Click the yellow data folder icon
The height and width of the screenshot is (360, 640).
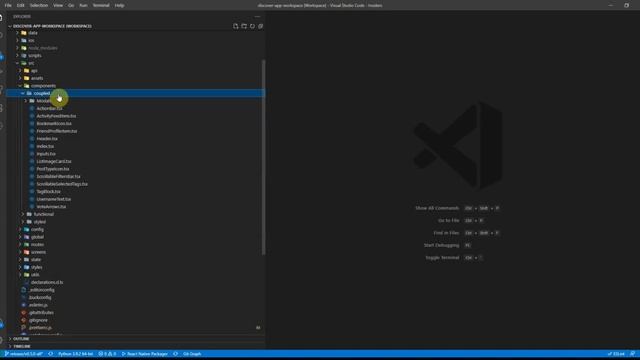24,33
